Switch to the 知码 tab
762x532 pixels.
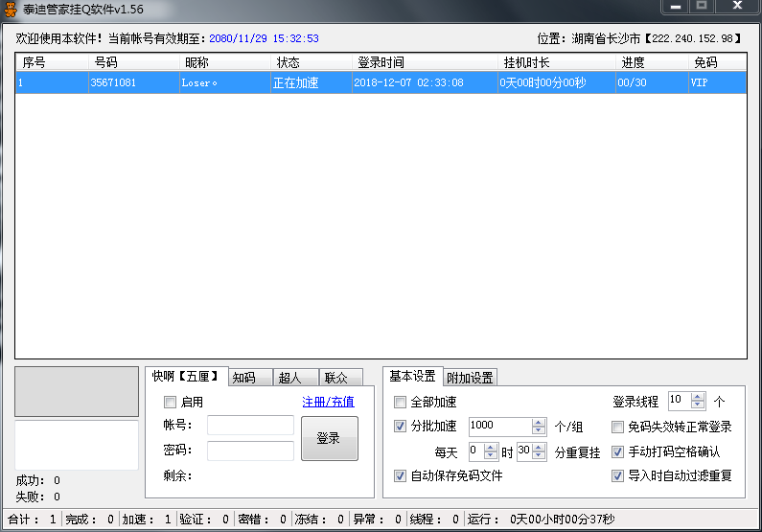coord(249,378)
